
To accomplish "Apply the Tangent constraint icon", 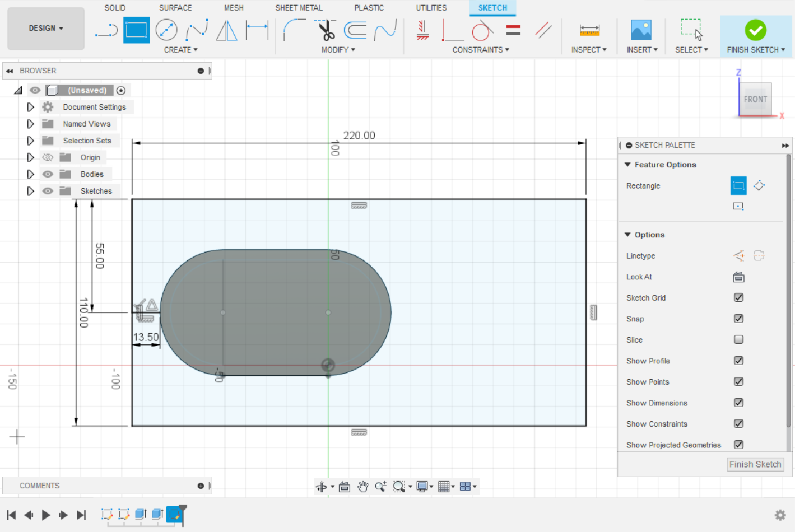I will [x=481, y=30].
